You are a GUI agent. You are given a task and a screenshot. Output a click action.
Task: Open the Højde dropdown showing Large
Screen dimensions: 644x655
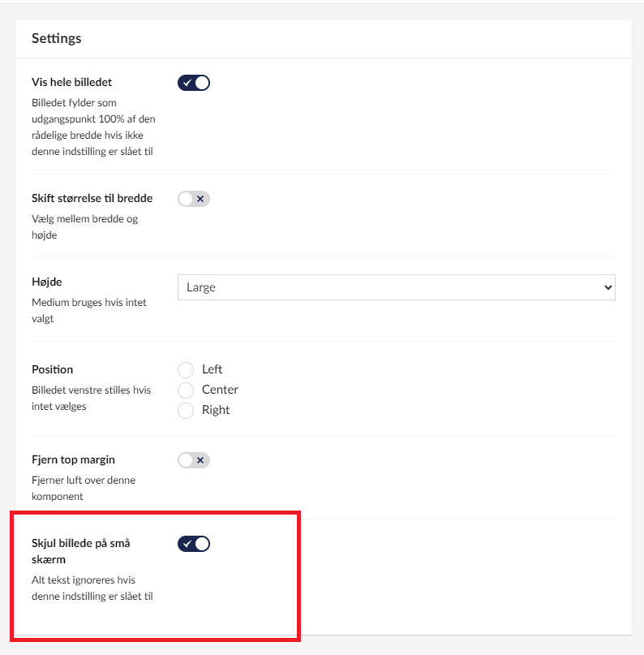[x=396, y=287]
